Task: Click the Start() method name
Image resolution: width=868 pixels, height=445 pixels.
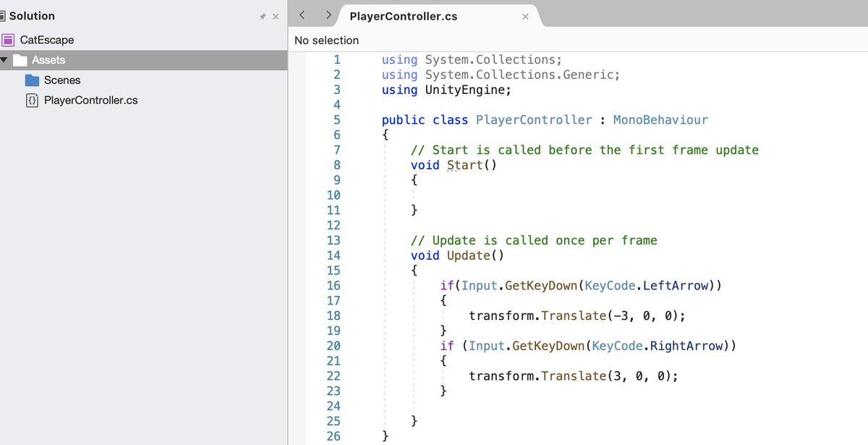Action: tap(472, 165)
